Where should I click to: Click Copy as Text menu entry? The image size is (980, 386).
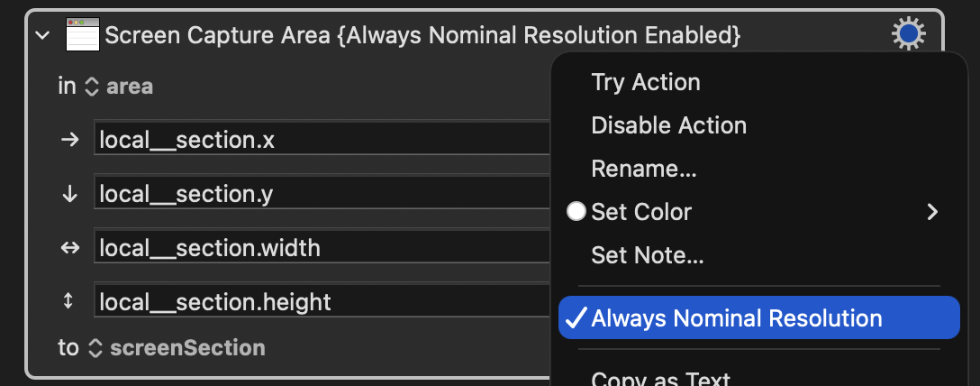(660, 378)
